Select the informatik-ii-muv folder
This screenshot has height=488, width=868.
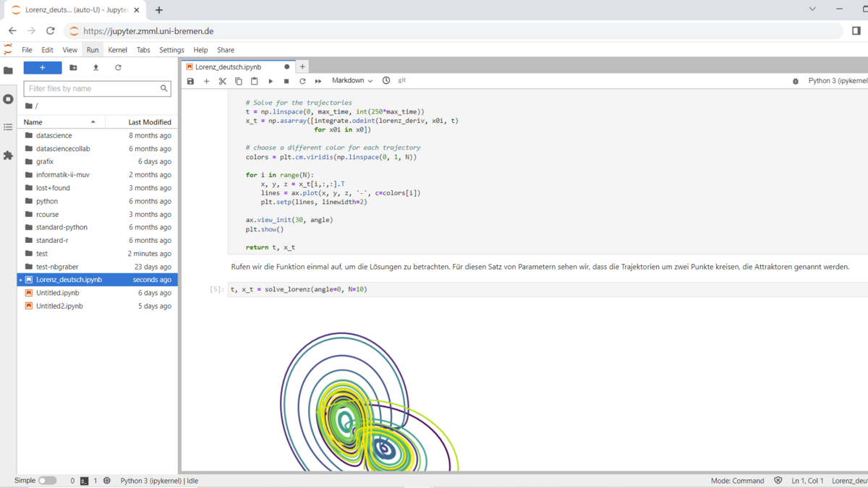click(x=98, y=175)
